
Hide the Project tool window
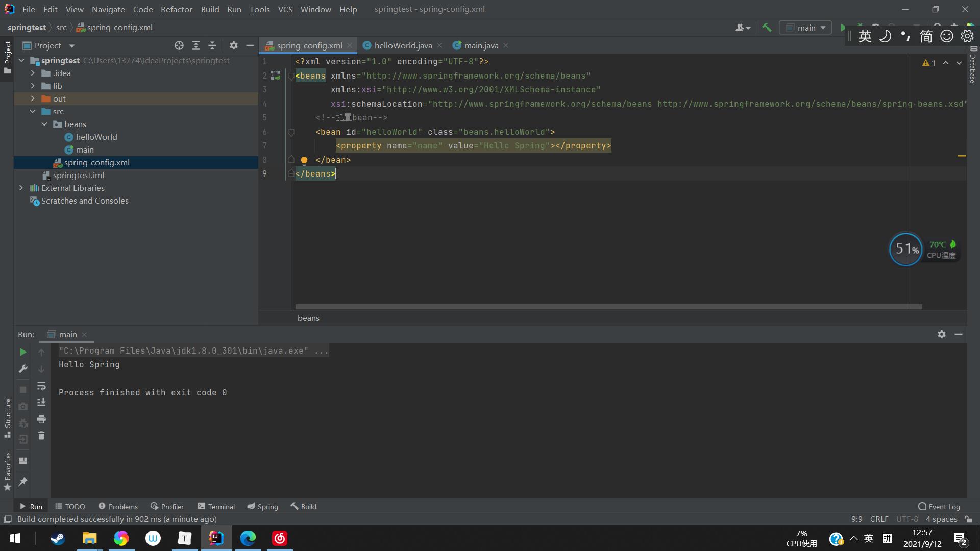(250, 45)
